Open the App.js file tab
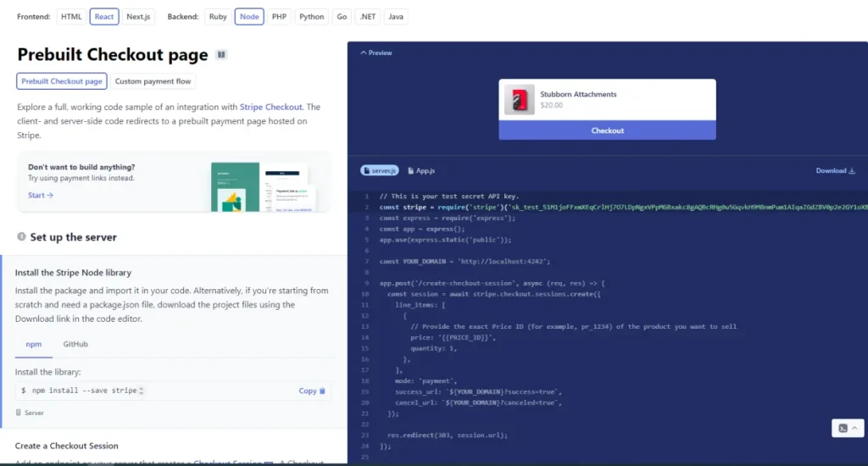The image size is (868, 466). click(x=420, y=170)
